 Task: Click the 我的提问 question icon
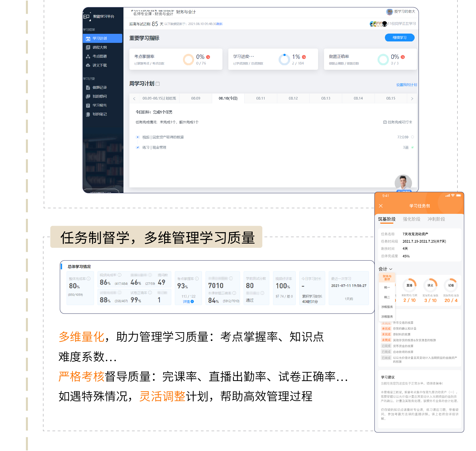coord(88,96)
